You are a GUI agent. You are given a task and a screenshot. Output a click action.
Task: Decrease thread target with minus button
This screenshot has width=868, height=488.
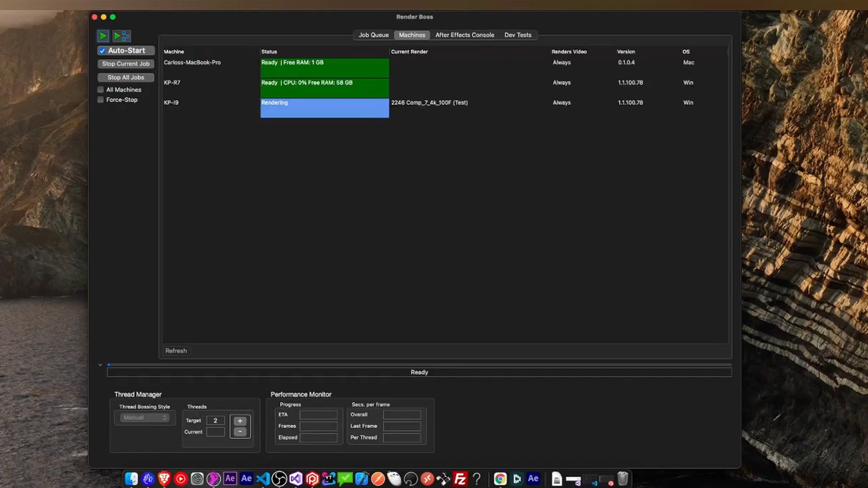pyautogui.click(x=240, y=432)
